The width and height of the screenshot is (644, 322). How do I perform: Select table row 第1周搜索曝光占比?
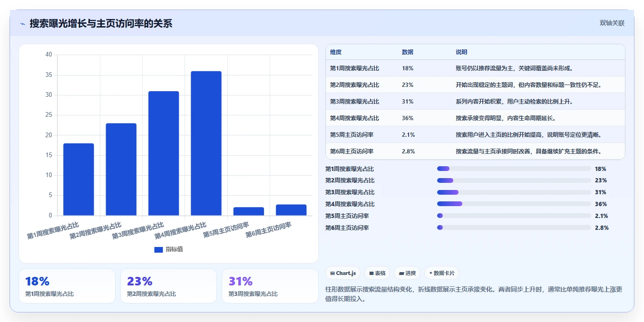[475, 68]
